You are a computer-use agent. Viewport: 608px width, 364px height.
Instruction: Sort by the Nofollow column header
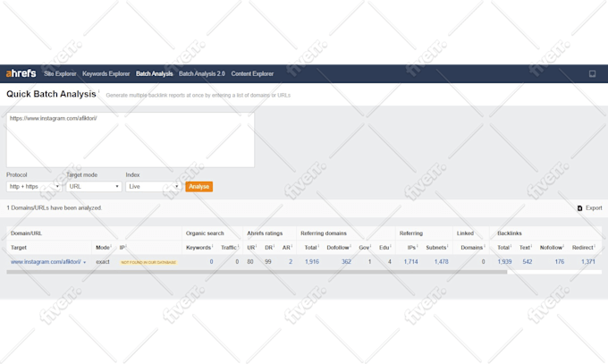point(551,248)
